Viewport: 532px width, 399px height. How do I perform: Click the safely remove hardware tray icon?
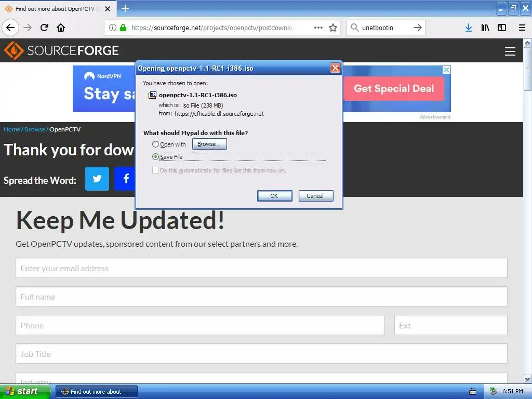pyautogui.click(x=493, y=391)
